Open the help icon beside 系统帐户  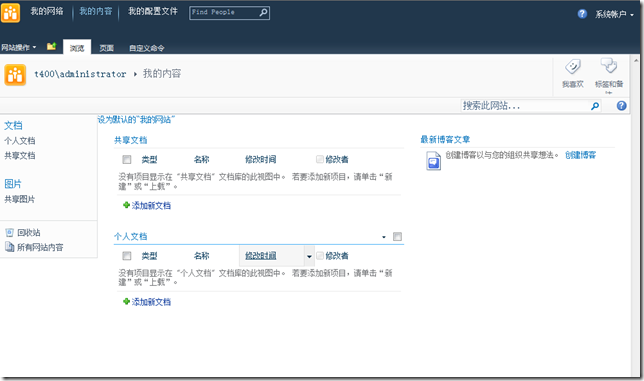[582, 14]
